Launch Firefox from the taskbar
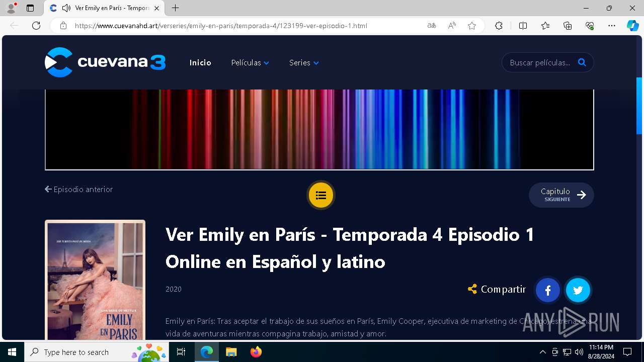This screenshot has width=644, height=362. 256,352
